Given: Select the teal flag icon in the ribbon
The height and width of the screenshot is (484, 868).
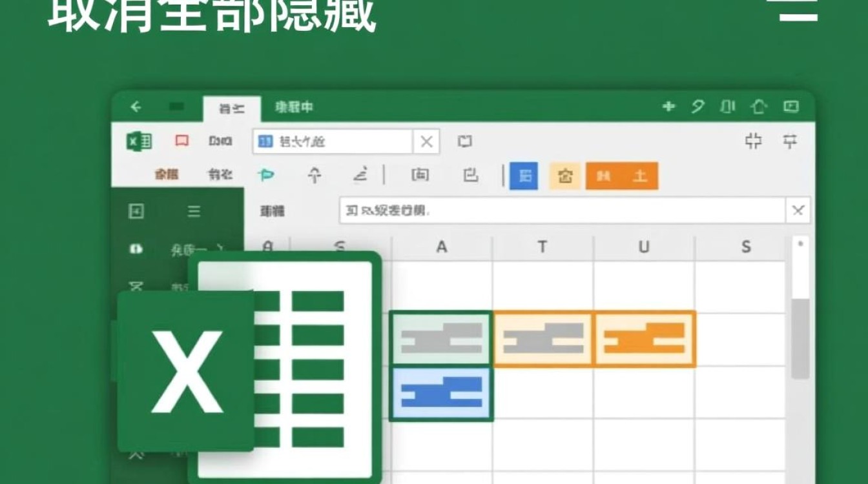Looking at the screenshot, I should [265, 175].
